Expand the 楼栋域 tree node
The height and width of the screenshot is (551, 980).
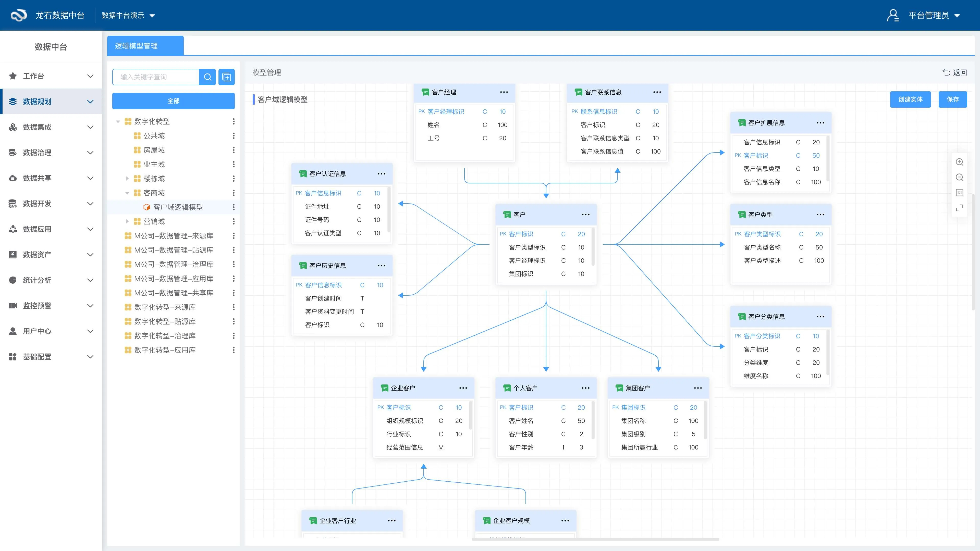[x=127, y=178]
